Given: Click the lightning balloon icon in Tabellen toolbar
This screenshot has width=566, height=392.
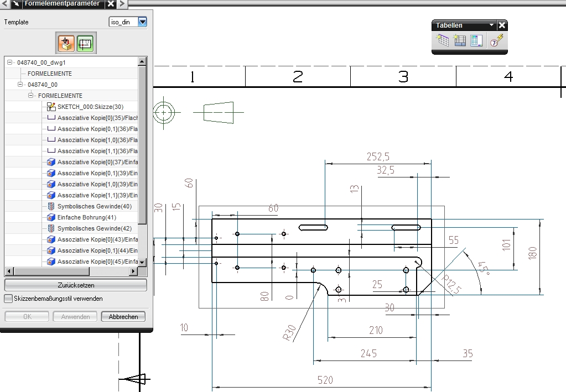Looking at the screenshot, I should 497,40.
